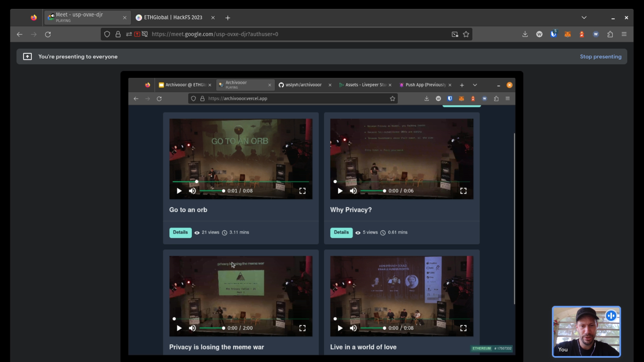Mute the Why Privacy? video
644x362 pixels.
coord(353,191)
